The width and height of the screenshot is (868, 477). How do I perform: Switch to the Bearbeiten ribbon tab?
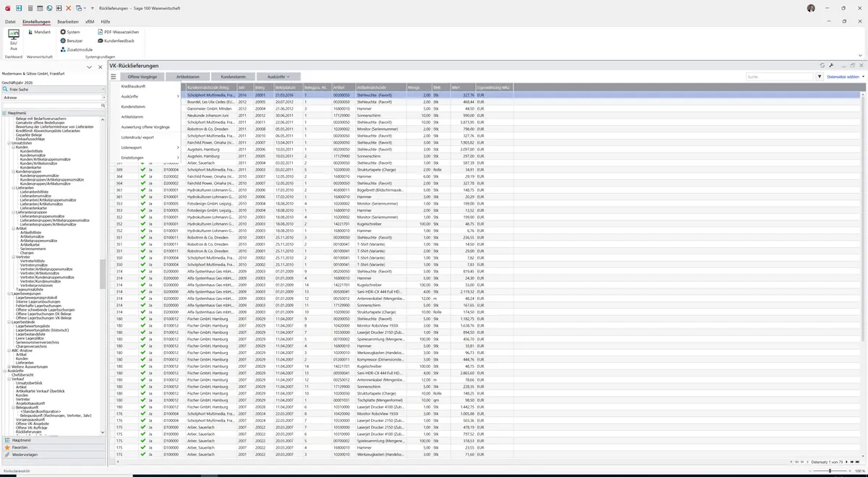[x=68, y=22]
